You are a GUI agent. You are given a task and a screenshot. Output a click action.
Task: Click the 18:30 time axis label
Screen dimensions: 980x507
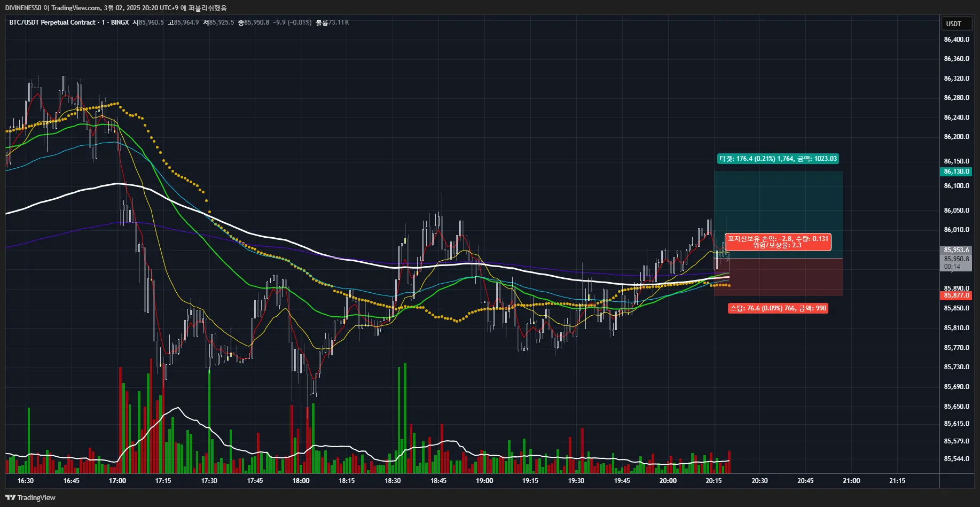(x=393, y=481)
